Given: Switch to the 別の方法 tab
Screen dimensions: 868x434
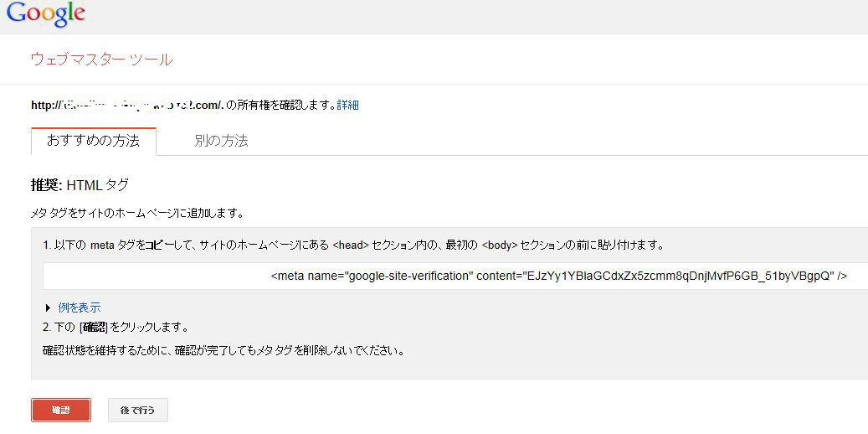Looking at the screenshot, I should (221, 141).
